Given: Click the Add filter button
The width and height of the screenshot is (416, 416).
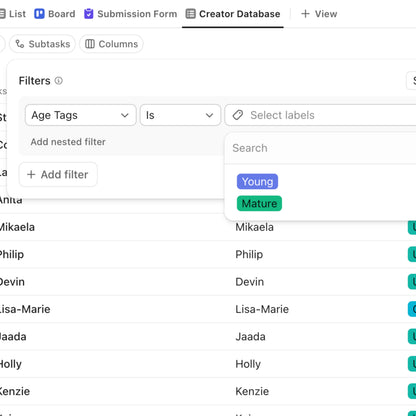Looking at the screenshot, I should (x=58, y=175).
